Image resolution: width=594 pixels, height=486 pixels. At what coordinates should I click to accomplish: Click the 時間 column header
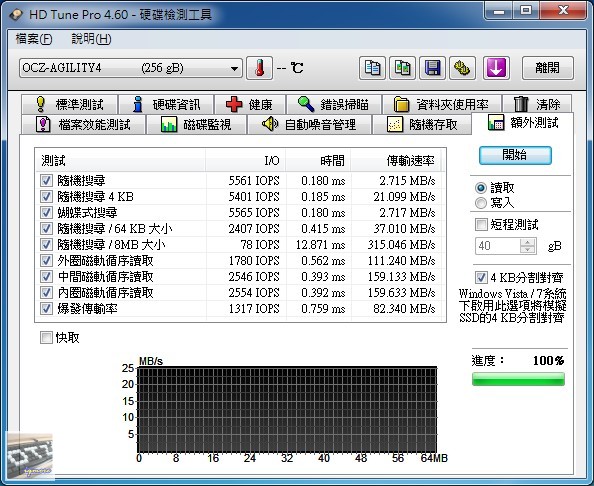click(318, 161)
